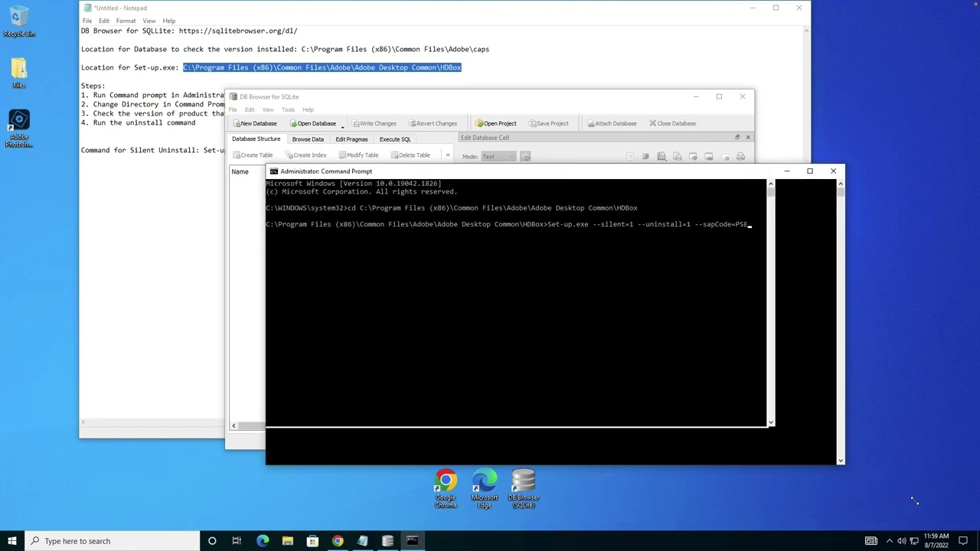Click the Cortana circle icon on taskbar
980x551 pixels.
coord(212,541)
